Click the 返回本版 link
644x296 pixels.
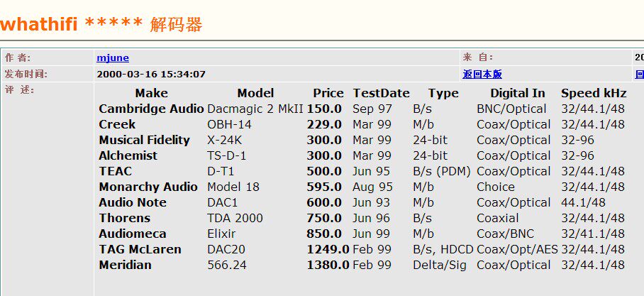pyautogui.click(x=482, y=75)
